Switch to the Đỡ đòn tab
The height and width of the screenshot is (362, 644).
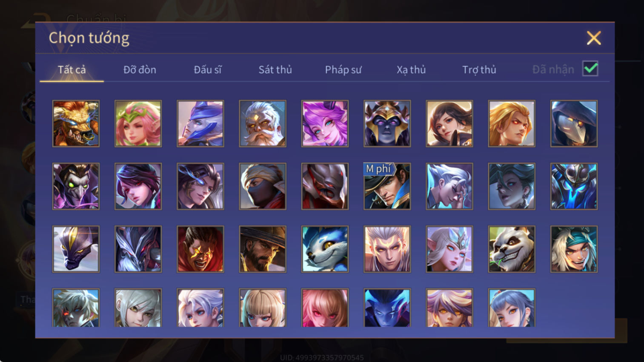coord(140,70)
